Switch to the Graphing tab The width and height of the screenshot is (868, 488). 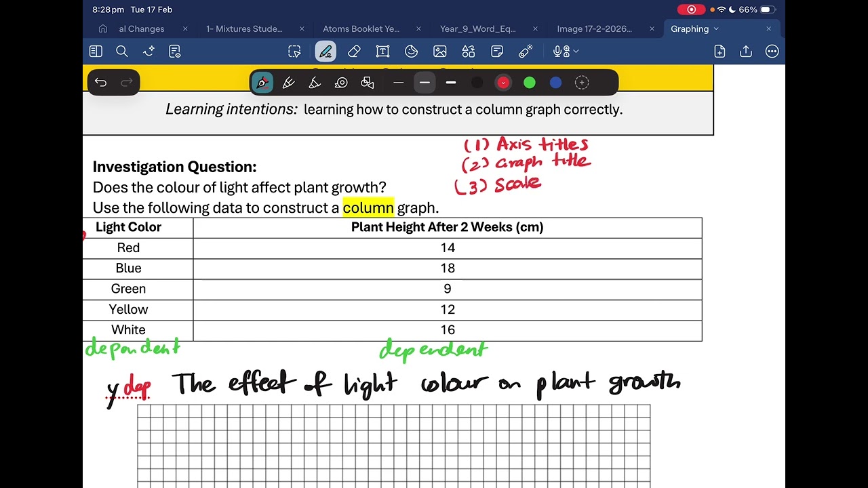690,29
